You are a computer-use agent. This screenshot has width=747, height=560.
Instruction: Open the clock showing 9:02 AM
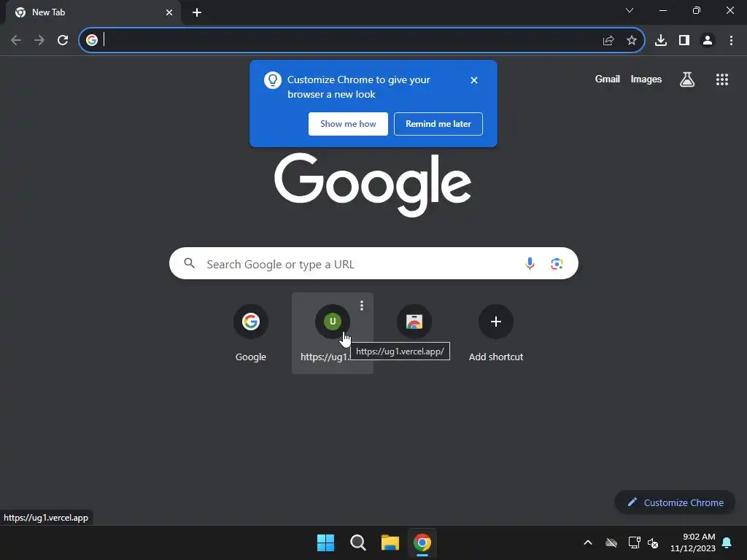pos(693,542)
